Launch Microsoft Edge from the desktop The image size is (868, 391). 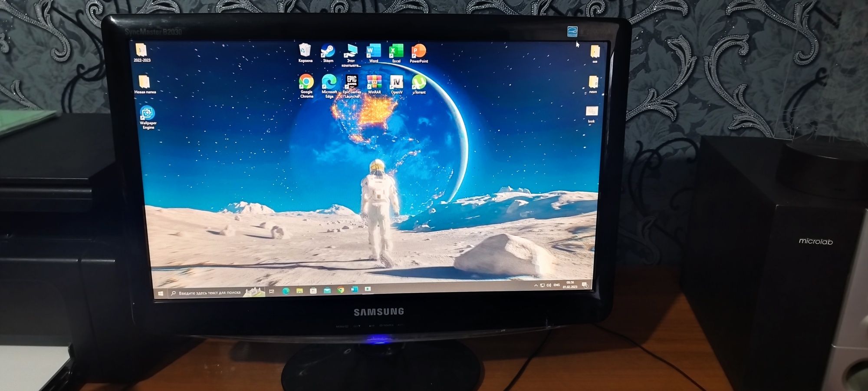(329, 86)
